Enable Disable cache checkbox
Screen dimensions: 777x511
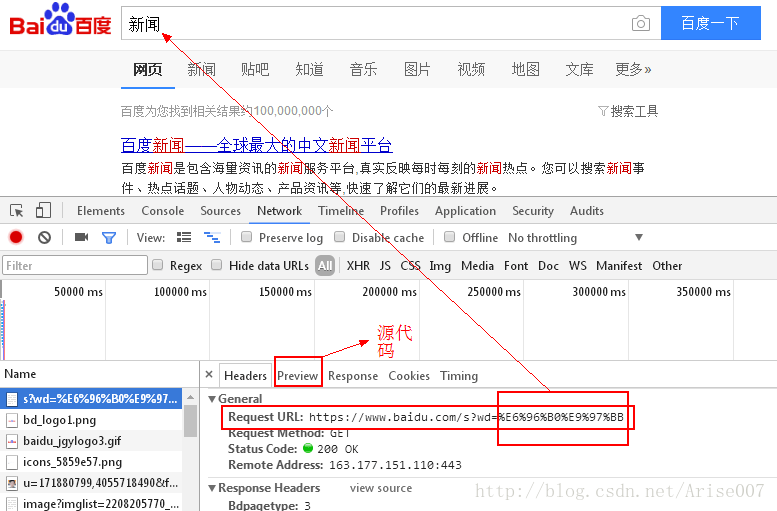pyautogui.click(x=339, y=237)
